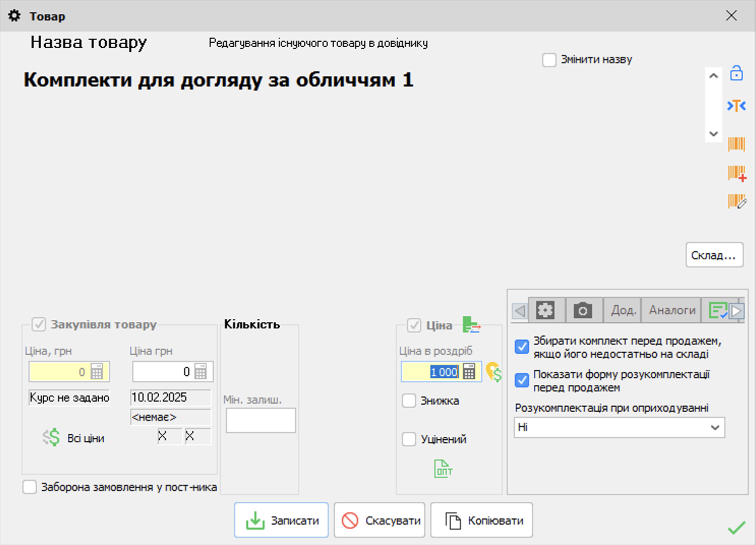
Task: Click the blue text-compress icon
Action: click(x=736, y=106)
